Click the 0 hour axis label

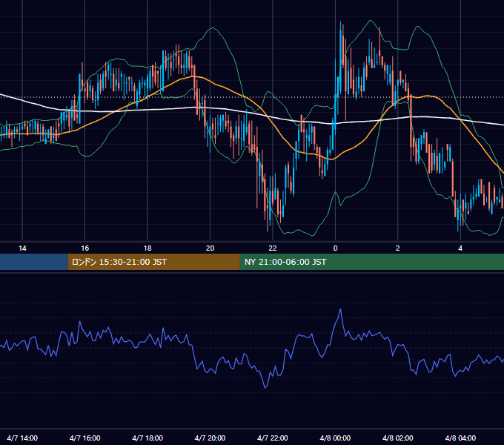pyautogui.click(x=335, y=248)
